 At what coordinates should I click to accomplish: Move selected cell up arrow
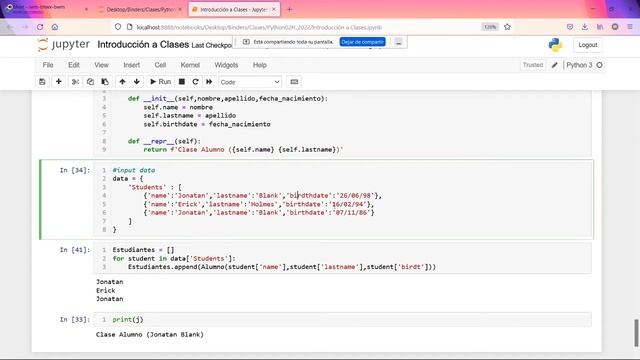122,82
